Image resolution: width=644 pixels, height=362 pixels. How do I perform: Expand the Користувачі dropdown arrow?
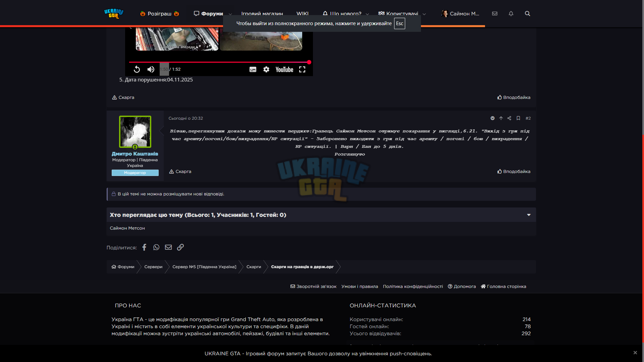pos(424,14)
